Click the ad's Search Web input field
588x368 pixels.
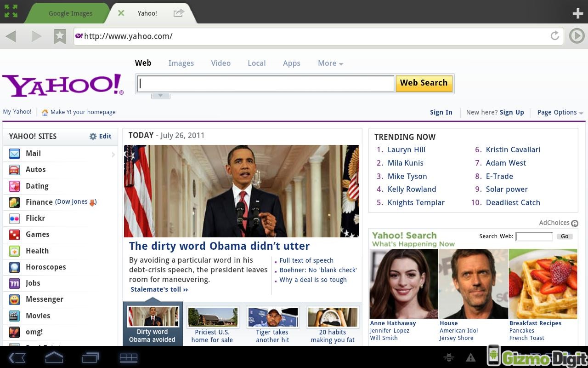(534, 236)
